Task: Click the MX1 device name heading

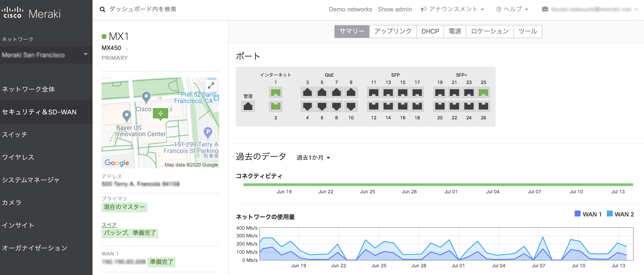Action: [x=119, y=37]
